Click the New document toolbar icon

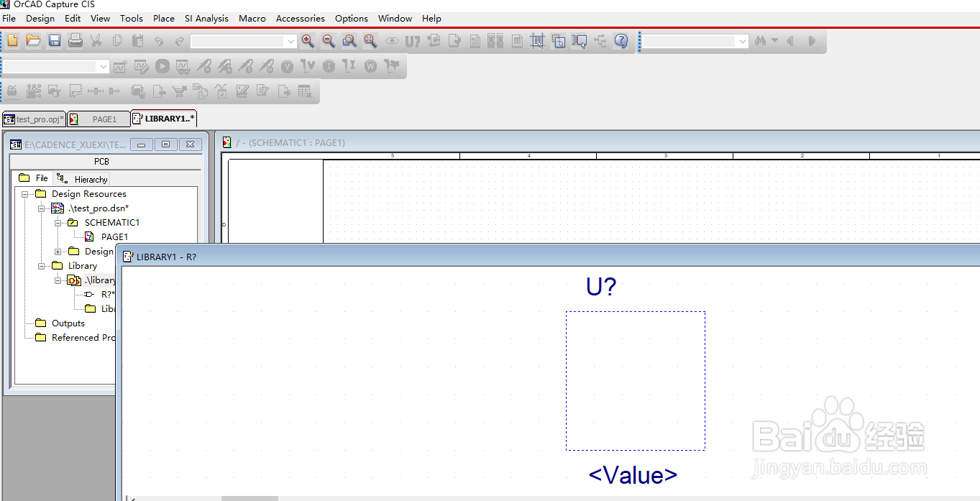pos(12,41)
